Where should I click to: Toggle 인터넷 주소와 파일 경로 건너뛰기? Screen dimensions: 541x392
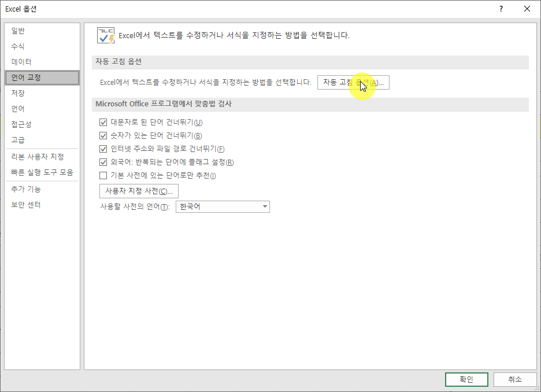tap(103, 149)
